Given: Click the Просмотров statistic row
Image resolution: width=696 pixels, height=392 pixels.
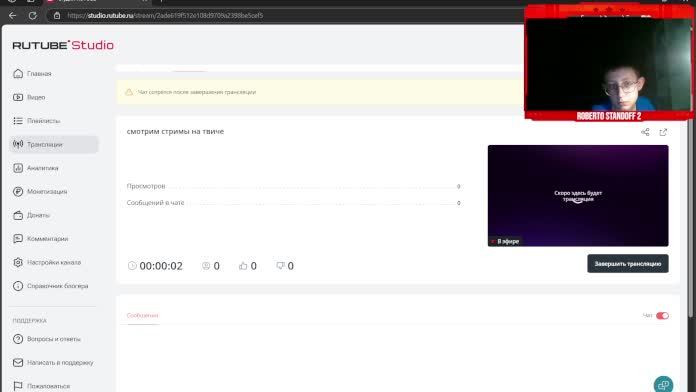Looking at the screenshot, I should click(x=293, y=186).
